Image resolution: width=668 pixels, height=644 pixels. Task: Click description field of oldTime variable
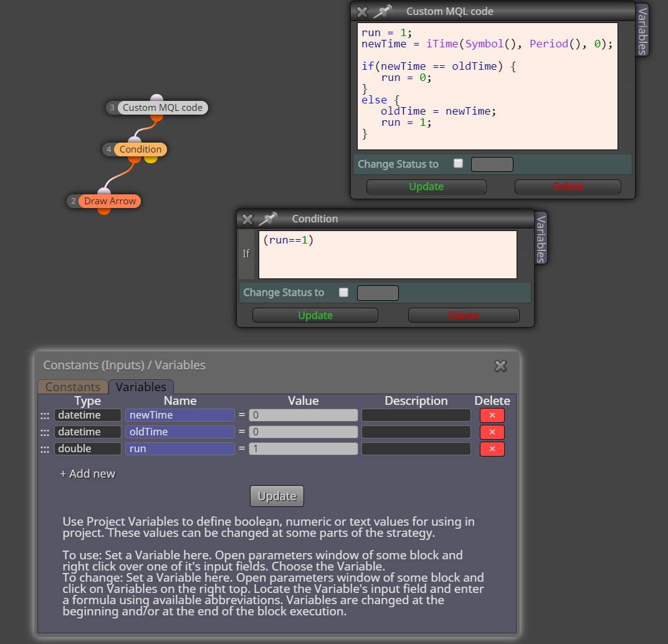[x=416, y=432]
